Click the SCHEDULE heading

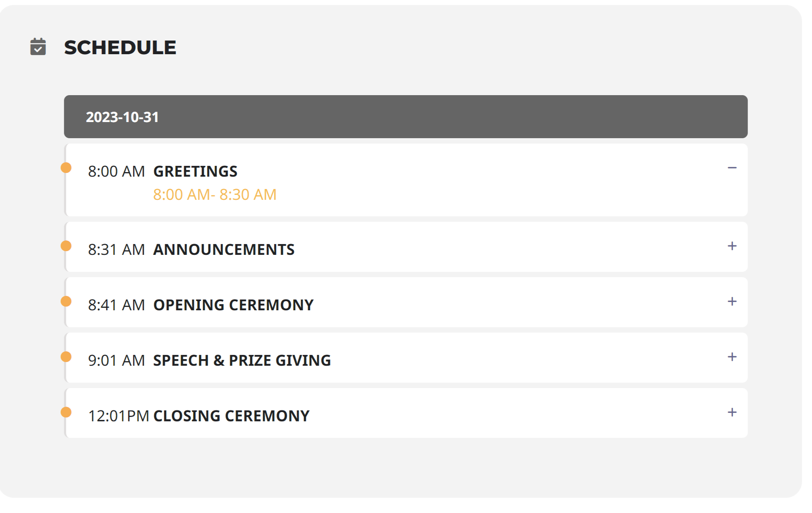(x=120, y=48)
